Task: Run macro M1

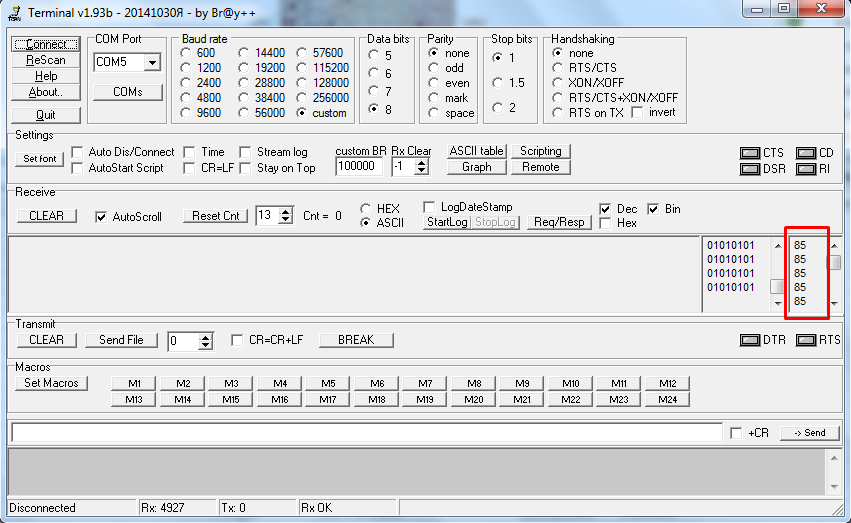Action: point(134,384)
